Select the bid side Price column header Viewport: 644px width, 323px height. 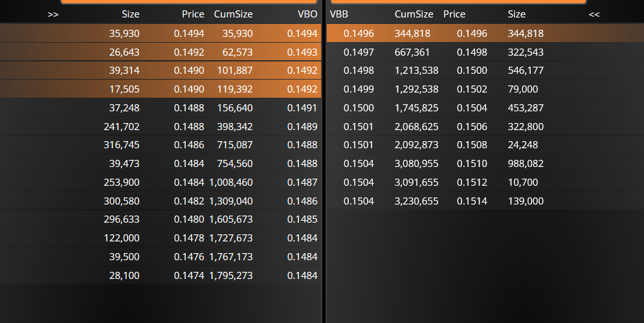193,14
